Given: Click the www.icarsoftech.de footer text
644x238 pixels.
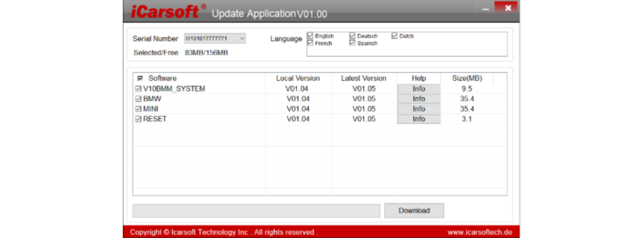Looking at the screenshot, I should click(x=480, y=232).
